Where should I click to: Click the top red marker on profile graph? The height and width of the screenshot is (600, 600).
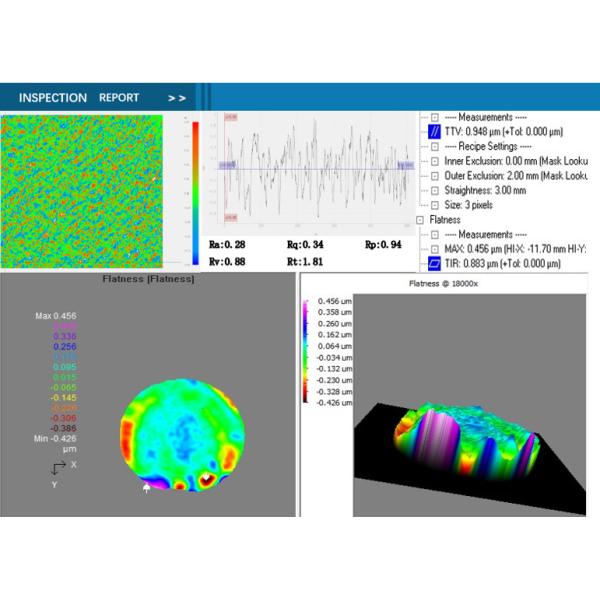pos(230,118)
